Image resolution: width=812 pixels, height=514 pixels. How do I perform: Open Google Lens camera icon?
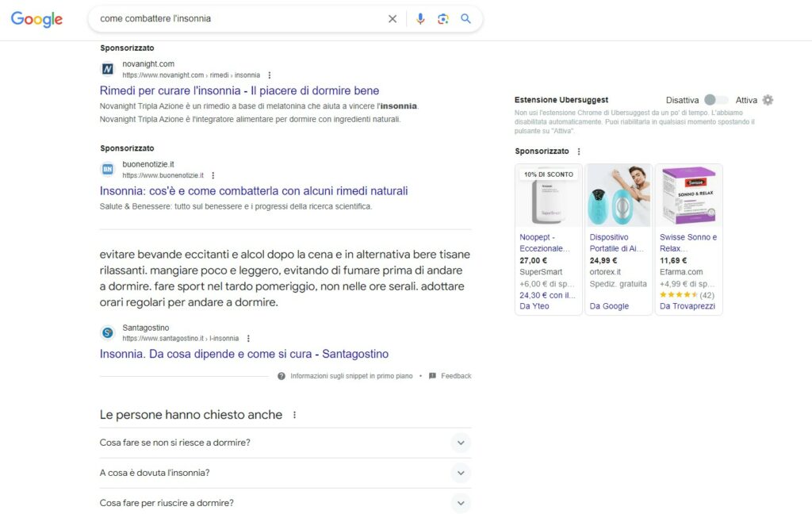click(x=443, y=18)
